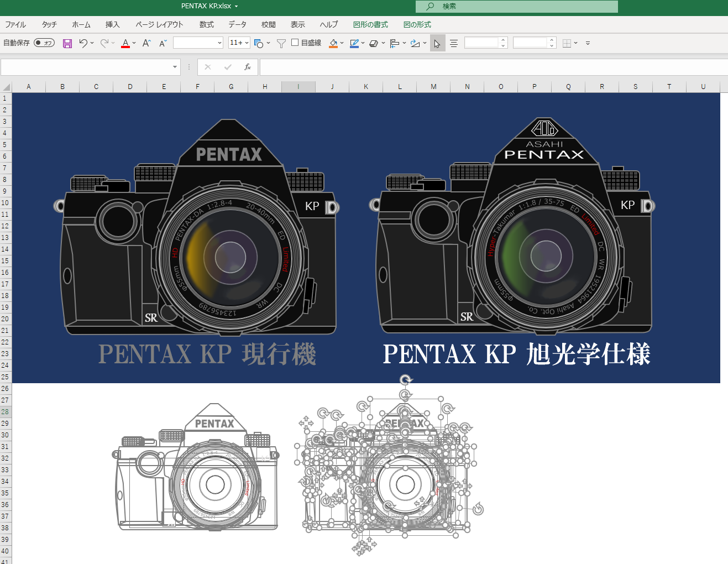This screenshot has height=564, width=728.
Task: Expand the Name Box dropdown
Action: [175, 67]
